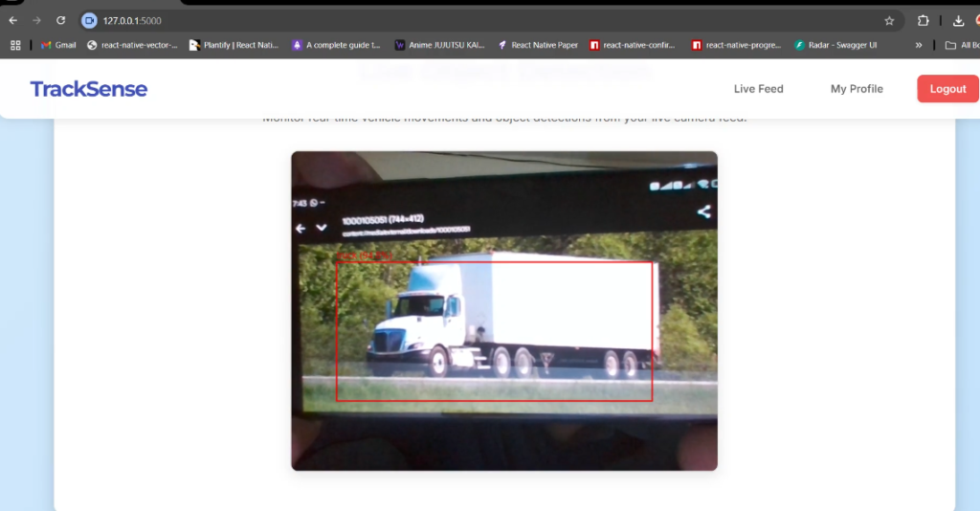Open the react-native-vector bookmark
980x511 pixels.
[132, 45]
